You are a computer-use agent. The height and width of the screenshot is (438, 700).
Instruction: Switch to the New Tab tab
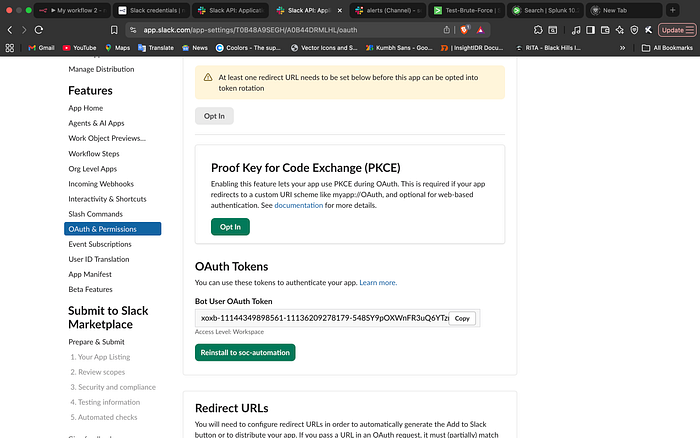pos(624,10)
